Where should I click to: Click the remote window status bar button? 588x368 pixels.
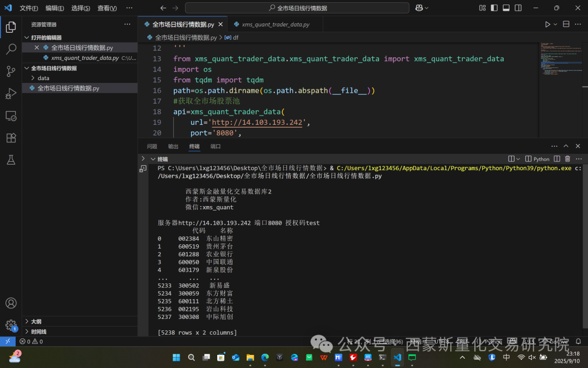(8, 341)
